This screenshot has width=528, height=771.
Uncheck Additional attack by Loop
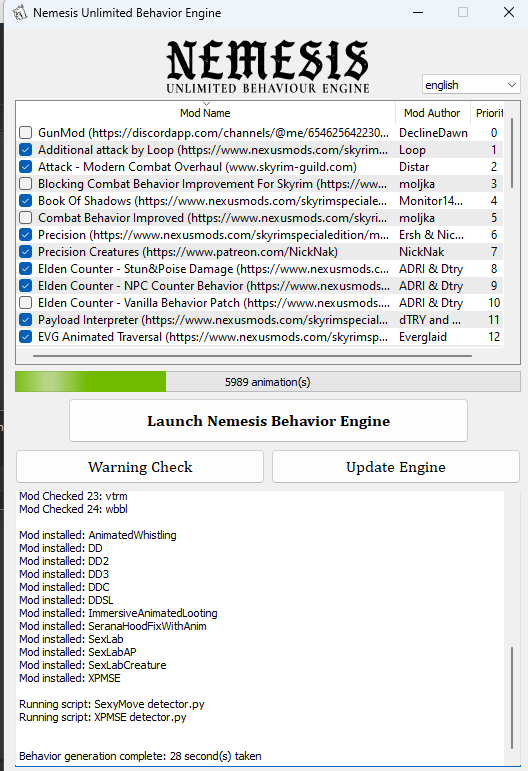point(26,150)
